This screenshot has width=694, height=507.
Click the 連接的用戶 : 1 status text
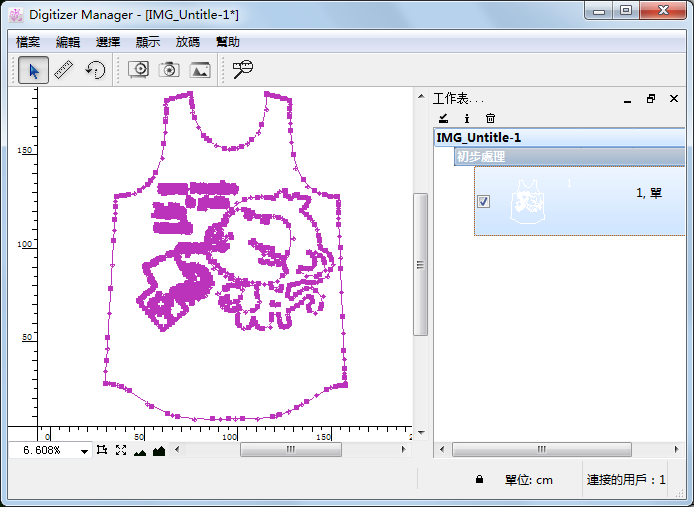click(626, 480)
